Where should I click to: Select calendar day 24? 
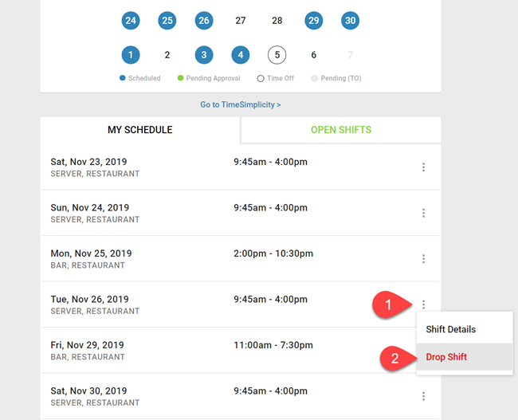tap(131, 21)
